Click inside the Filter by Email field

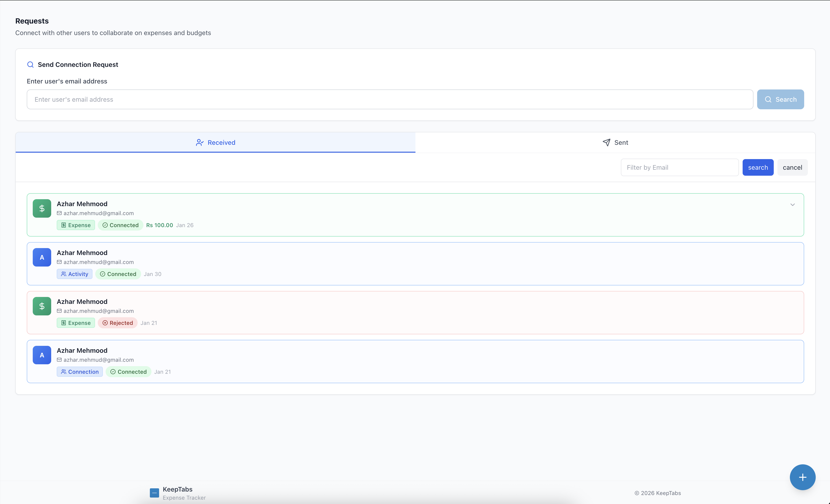point(679,167)
